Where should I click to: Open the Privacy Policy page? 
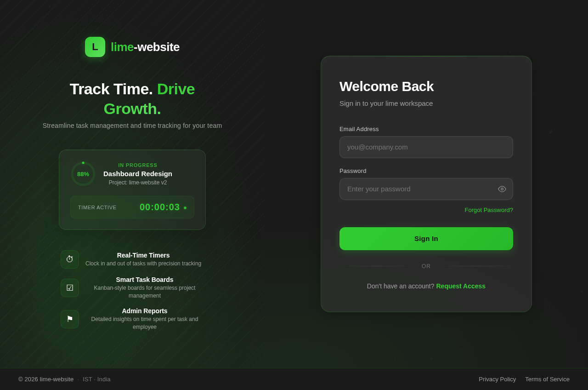click(x=497, y=379)
